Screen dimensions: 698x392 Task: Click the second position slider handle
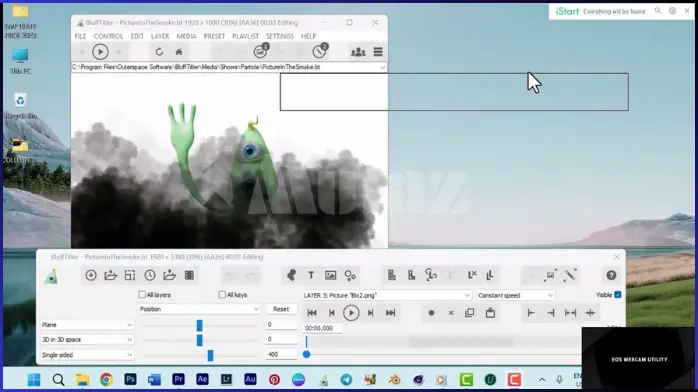click(199, 340)
